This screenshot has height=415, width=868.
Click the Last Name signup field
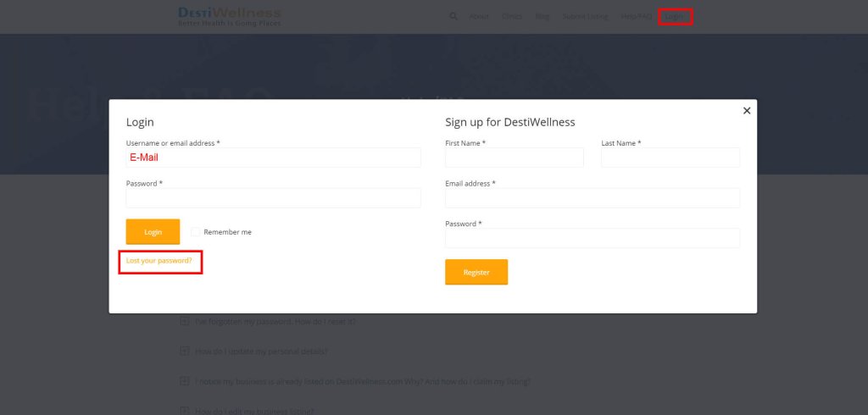[670, 158]
